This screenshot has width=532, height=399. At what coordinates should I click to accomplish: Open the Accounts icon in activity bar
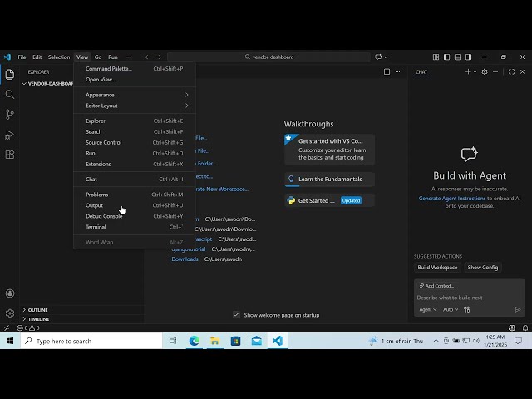click(10, 293)
